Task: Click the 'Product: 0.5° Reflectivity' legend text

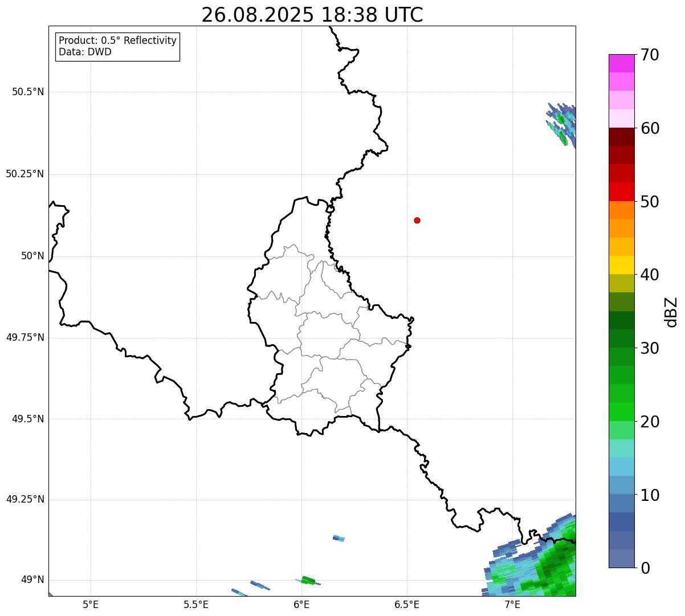Action: click(117, 40)
